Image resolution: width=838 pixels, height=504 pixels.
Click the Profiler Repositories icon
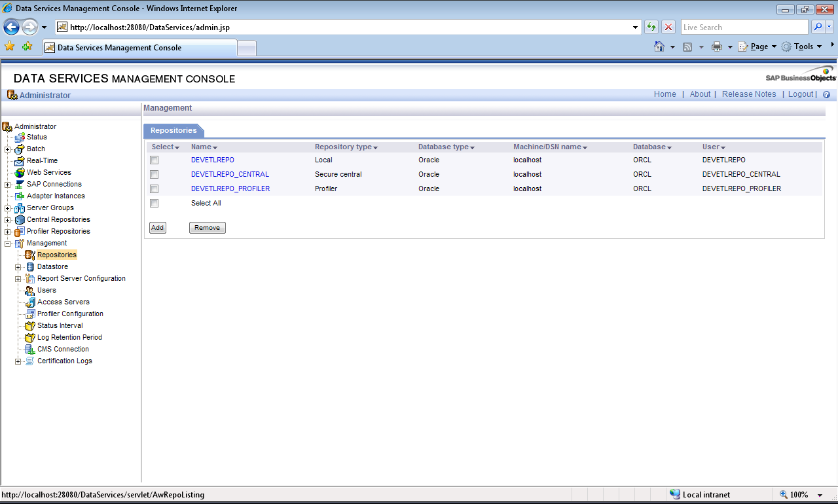click(x=20, y=232)
